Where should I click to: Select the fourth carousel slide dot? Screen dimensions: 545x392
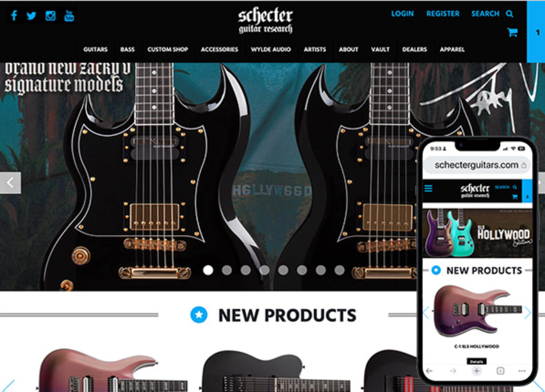click(265, 270)
